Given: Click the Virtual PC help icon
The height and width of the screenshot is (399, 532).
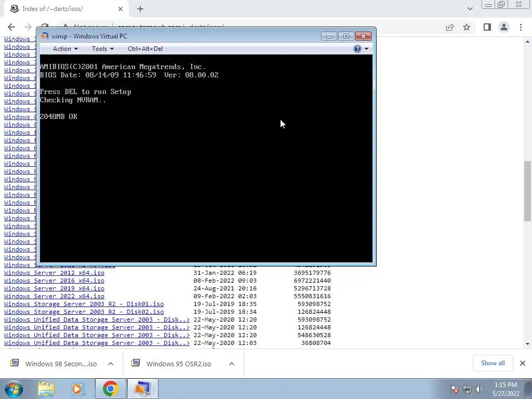Looking at the screenshot, I should click(x=357, y=49).
